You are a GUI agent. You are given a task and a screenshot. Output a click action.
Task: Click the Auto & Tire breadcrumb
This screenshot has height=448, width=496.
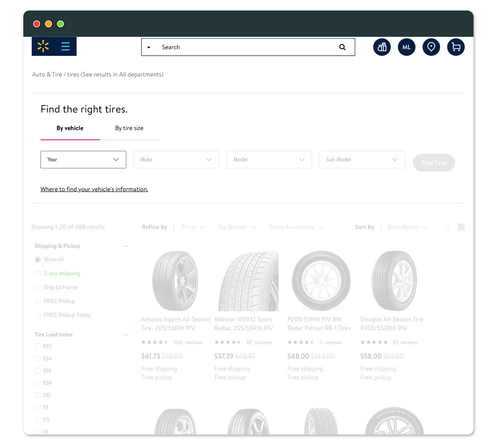(47, 75)
